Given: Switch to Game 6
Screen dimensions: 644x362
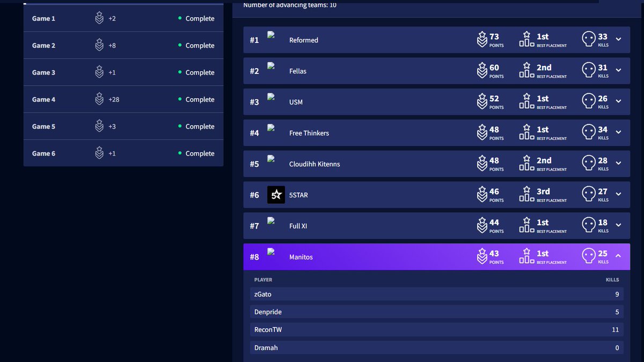Looking at the screenshot, I should (x=123, y=153).
